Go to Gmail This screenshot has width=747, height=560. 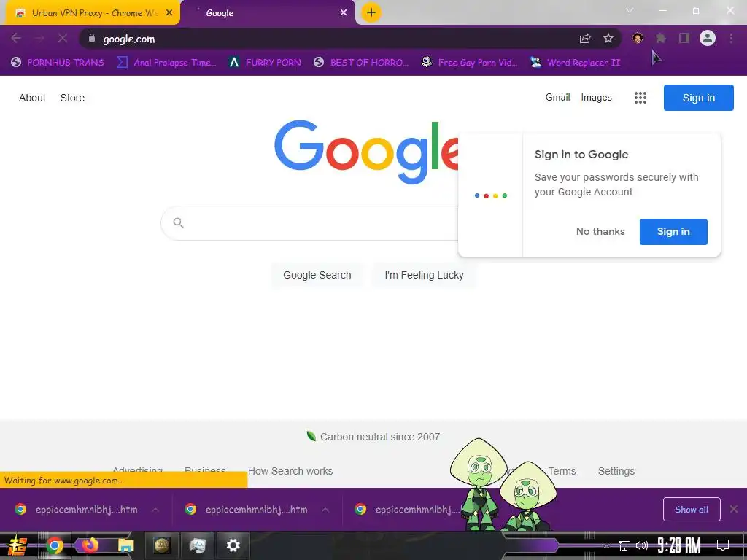tap(557, 97)
